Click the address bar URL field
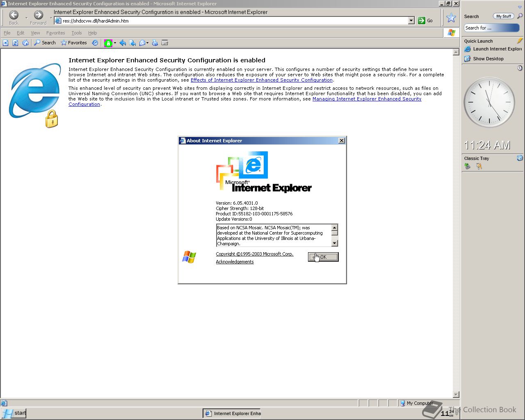The height and width of the screenshot is (420, 525). (x=235, y=21)
